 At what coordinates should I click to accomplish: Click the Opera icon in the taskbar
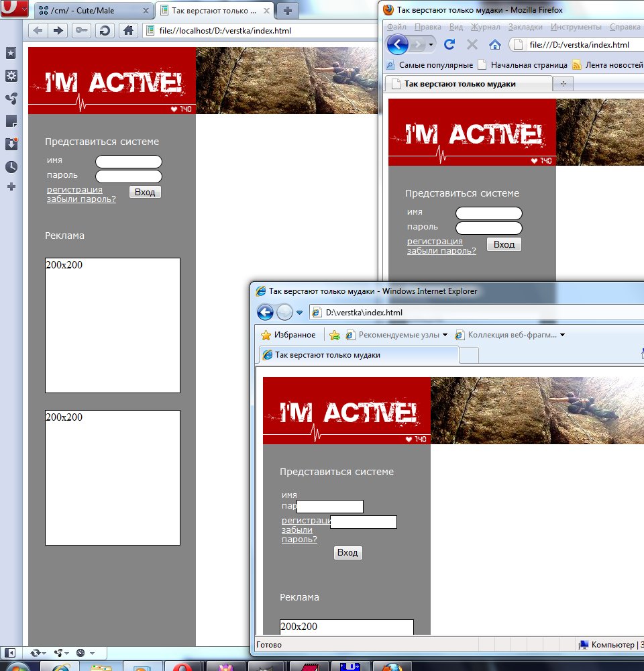coord(182,666)
